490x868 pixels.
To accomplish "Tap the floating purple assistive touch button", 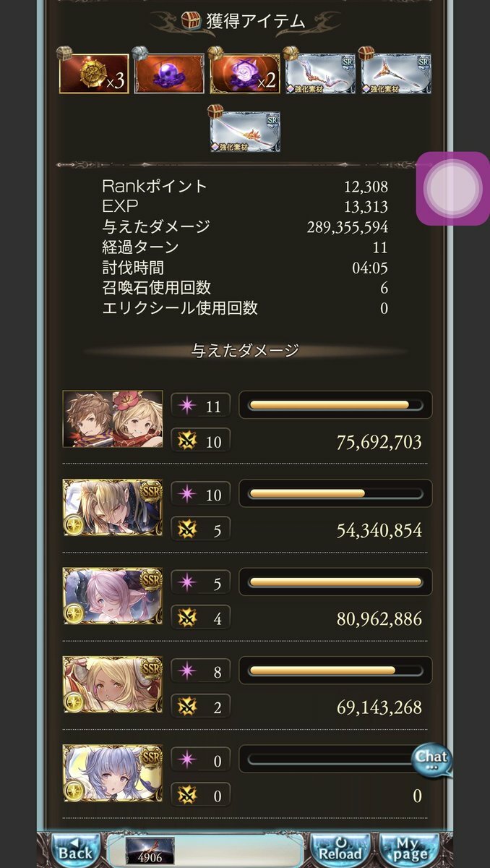I will [x=452, y=189].
